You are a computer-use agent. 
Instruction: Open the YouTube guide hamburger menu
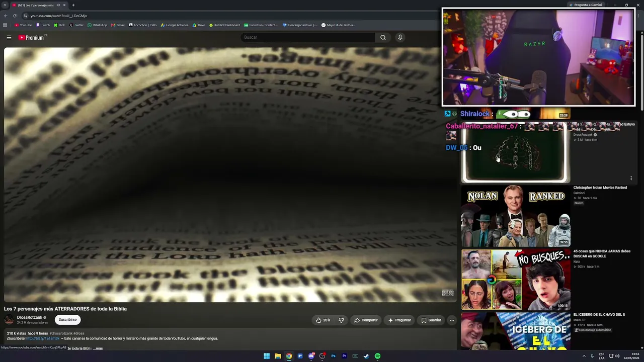pos(9,37)
